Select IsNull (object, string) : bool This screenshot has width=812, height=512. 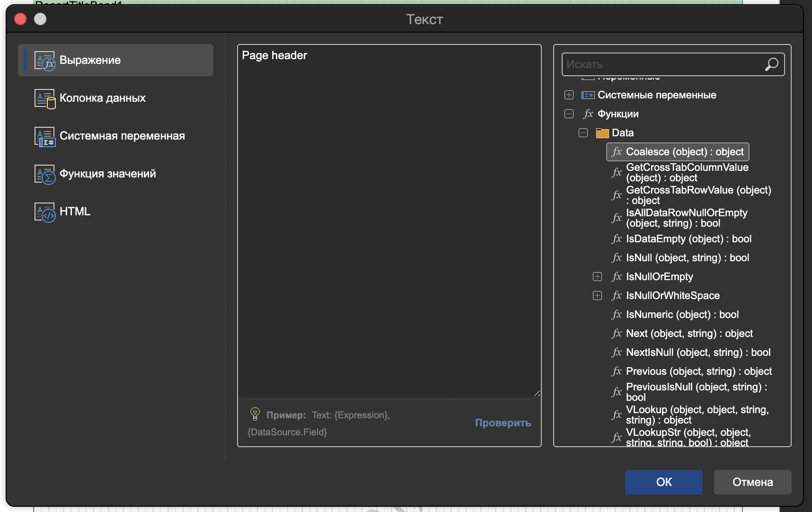[688, 258]
